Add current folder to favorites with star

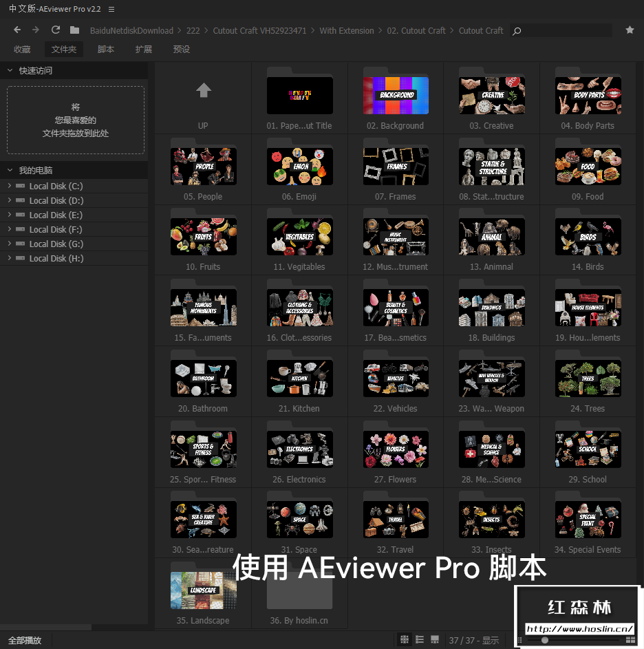tap(630, 30)
